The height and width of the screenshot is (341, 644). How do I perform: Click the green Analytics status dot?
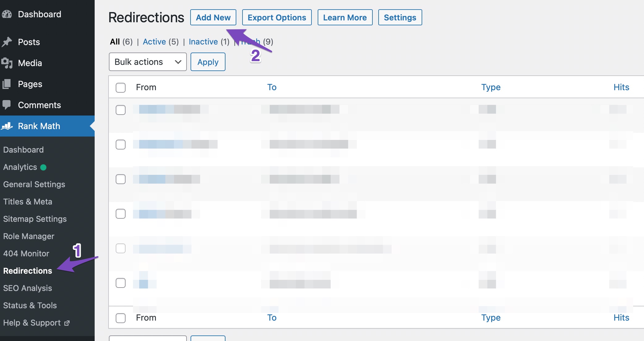click(x=43, y=167)
